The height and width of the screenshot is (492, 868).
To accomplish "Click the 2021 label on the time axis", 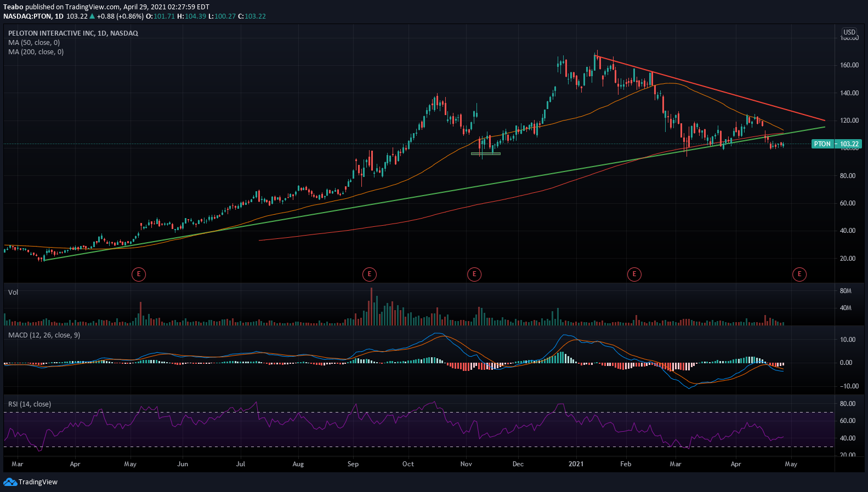I will pyautogui.click(x=576, y=464).
